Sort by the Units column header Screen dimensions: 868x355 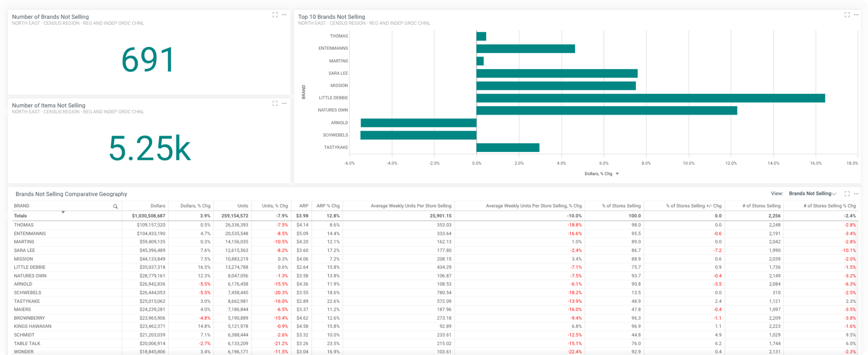click(243, 206)
